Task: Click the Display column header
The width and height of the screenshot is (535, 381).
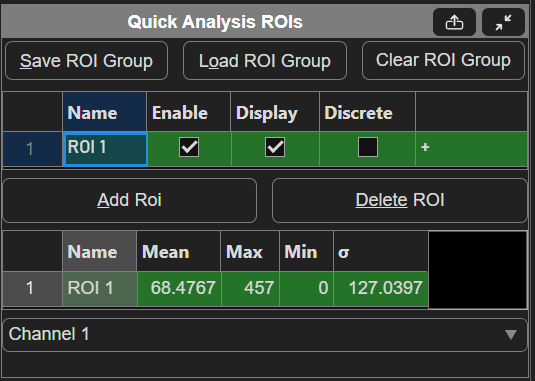Action: coord(275,112)
